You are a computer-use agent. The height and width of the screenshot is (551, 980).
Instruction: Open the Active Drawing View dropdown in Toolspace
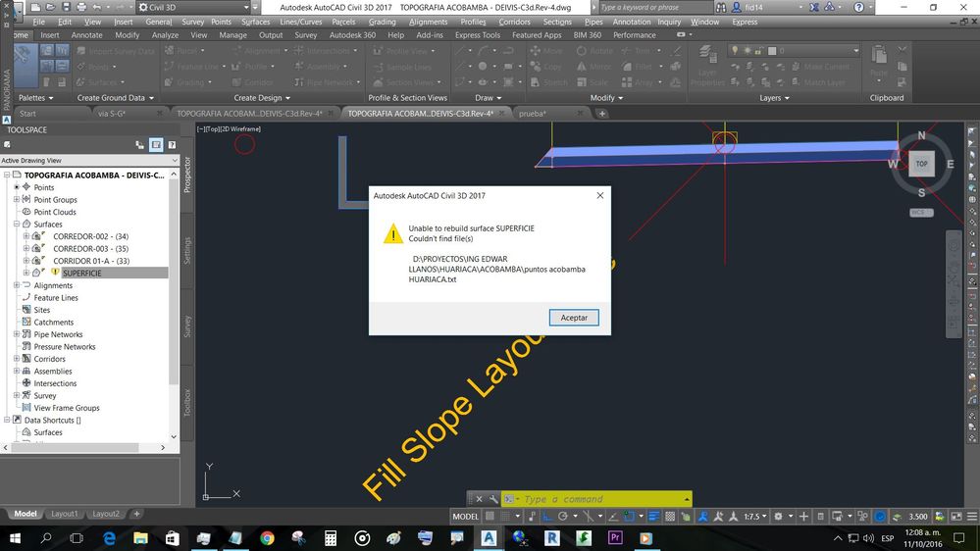coord(89,161)
